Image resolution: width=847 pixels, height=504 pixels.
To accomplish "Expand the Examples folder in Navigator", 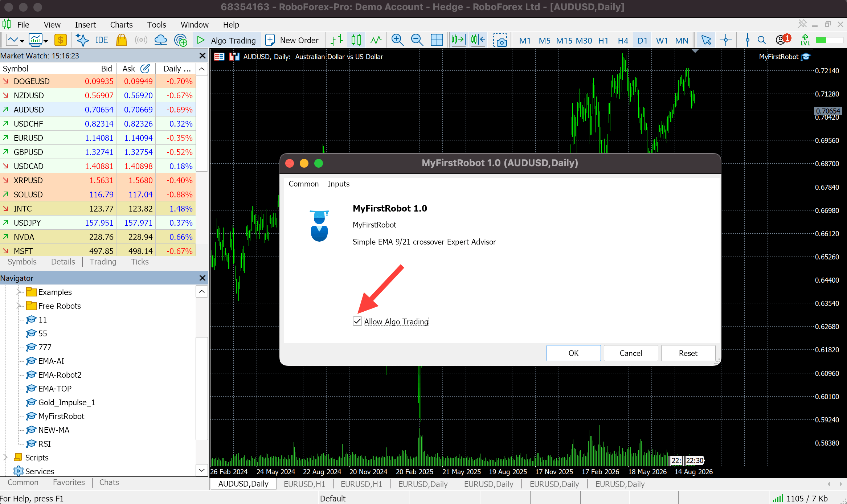I will [18, 292].
